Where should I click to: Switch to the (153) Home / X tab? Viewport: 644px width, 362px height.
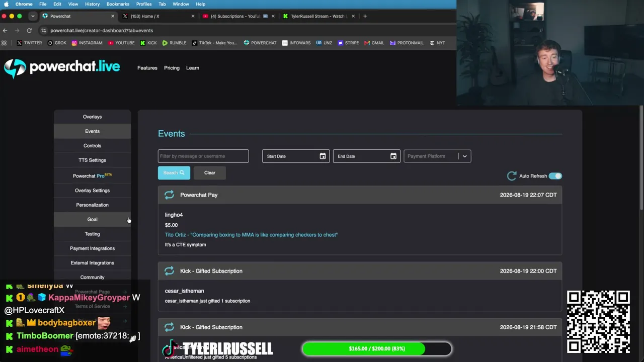click(158, 16)
